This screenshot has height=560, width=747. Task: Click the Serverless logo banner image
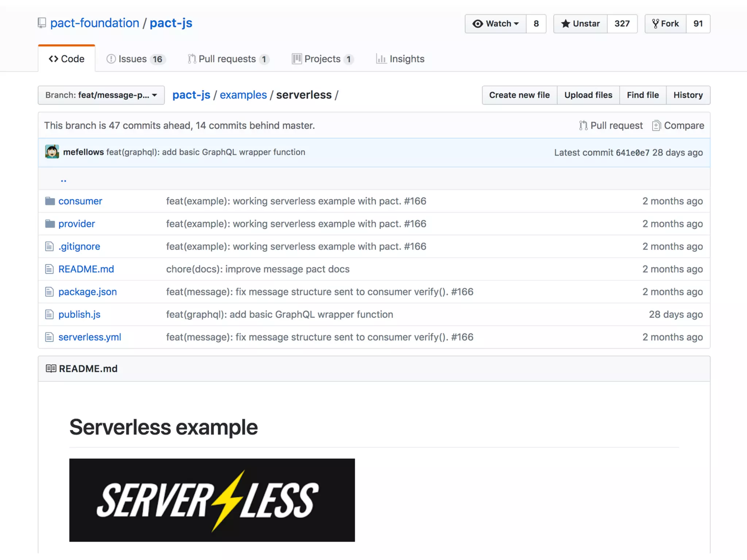pos(212,500)
